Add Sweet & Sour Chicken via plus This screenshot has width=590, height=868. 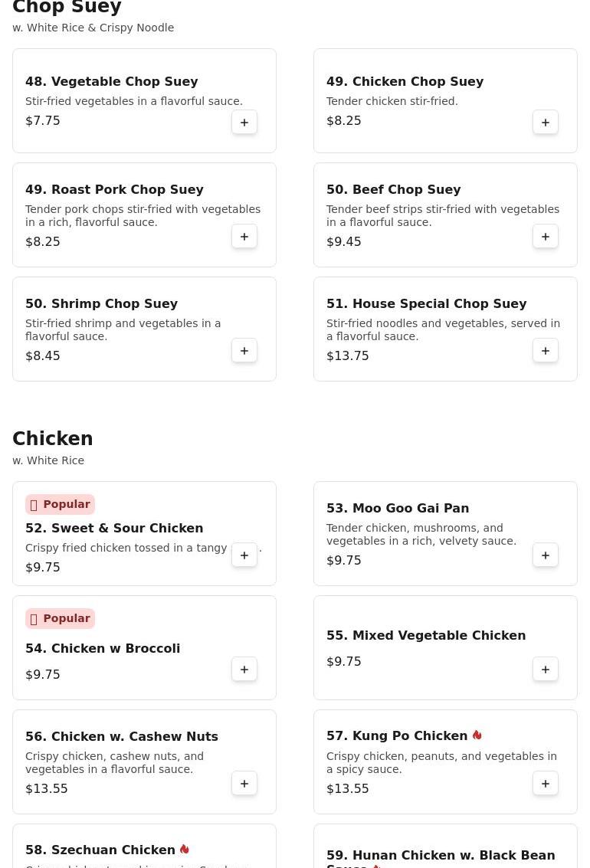[x=244, y=555]
